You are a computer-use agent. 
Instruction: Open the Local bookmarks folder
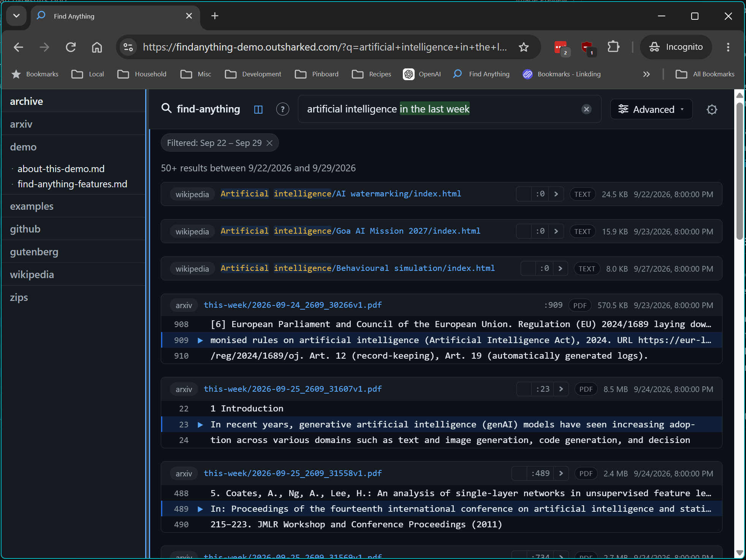coord(88,74)
